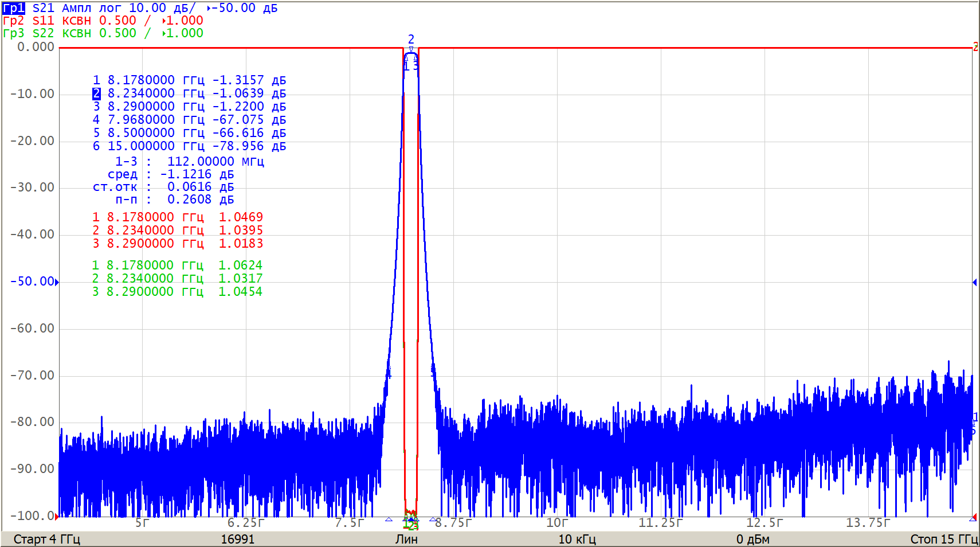Click the Стоп 15 ГГц field

point(943,539)
